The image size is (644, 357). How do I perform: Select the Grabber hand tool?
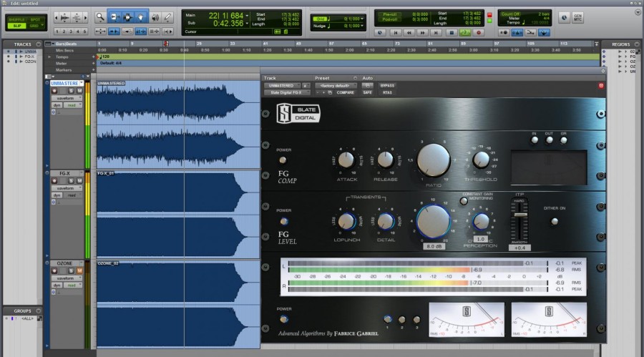tap(141, 17)
